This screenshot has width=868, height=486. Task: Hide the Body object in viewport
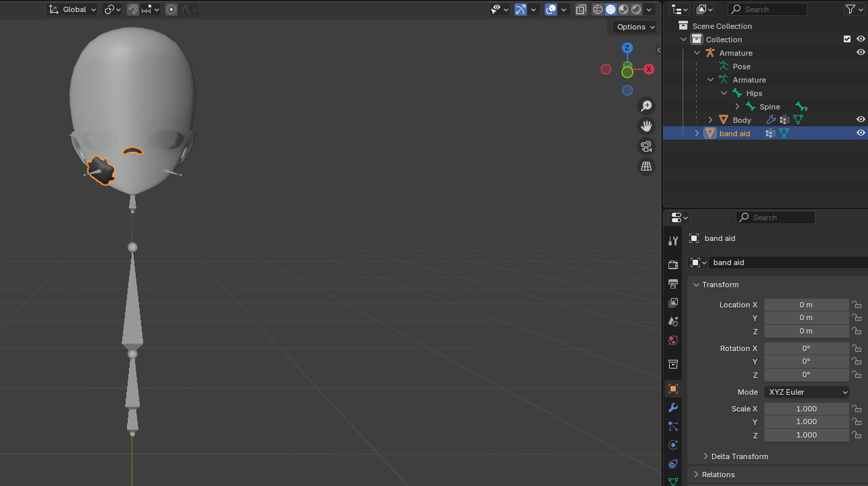861,119
